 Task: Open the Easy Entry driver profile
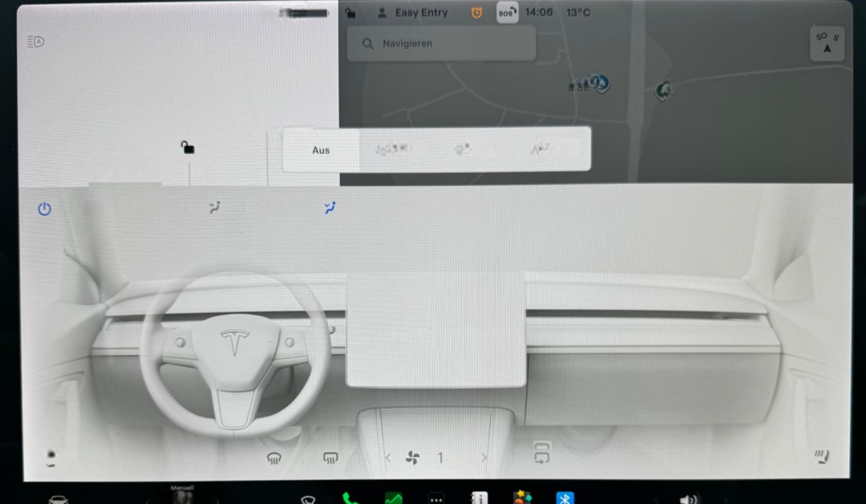coord(412,13)
